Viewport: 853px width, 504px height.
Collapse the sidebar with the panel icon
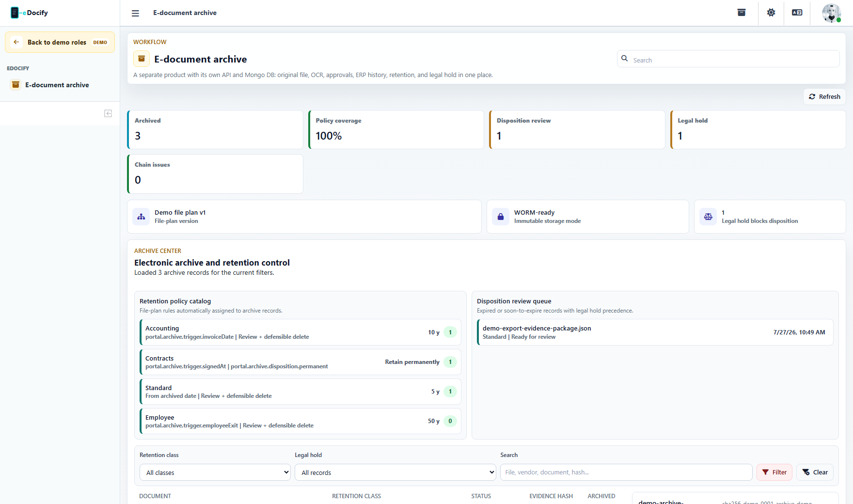(108, 113)
